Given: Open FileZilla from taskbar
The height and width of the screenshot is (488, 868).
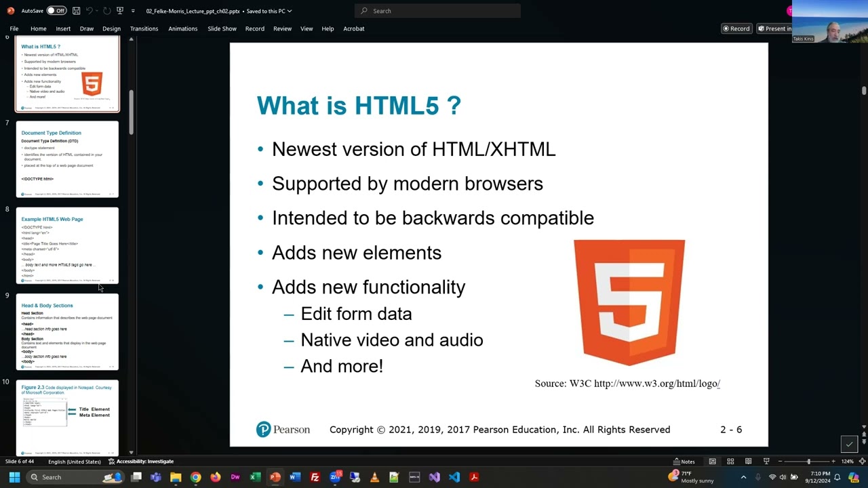Looking at the screenshot, I should tap(315, 477).
